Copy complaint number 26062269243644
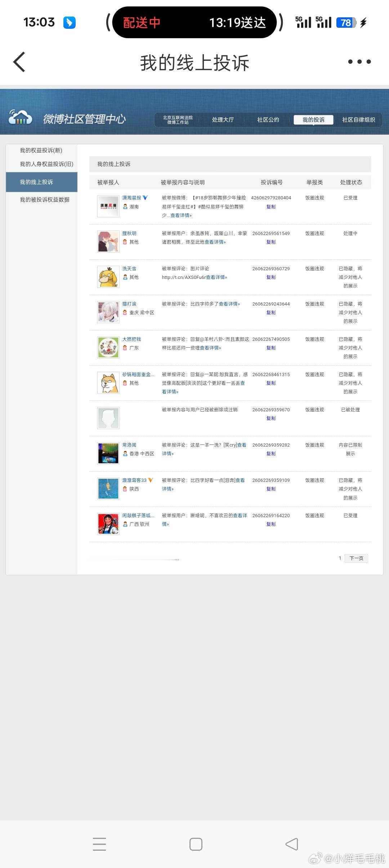Viewport: 389px width, 868px height. (x=271, y=312)
